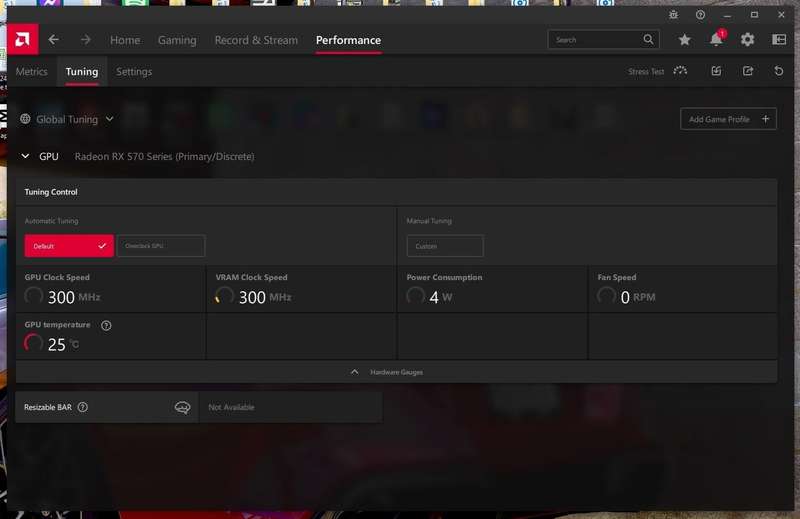
Task: Collapse the Hardware Gauges section
Action: [x=396, y=372]
